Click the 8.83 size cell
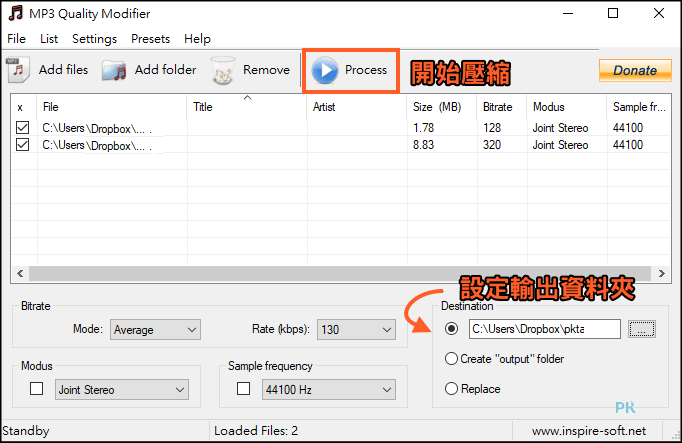Image resolution: width=682 pixels, height=443 pixels. click(x=423, y=145)
